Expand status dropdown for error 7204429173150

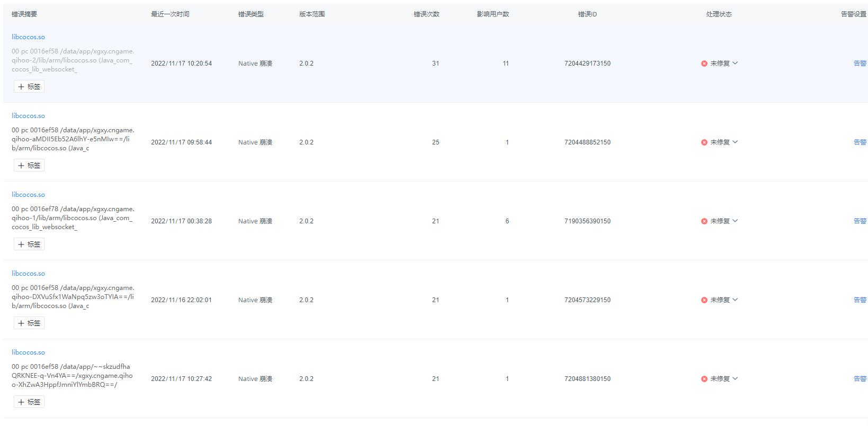point(735,64)
